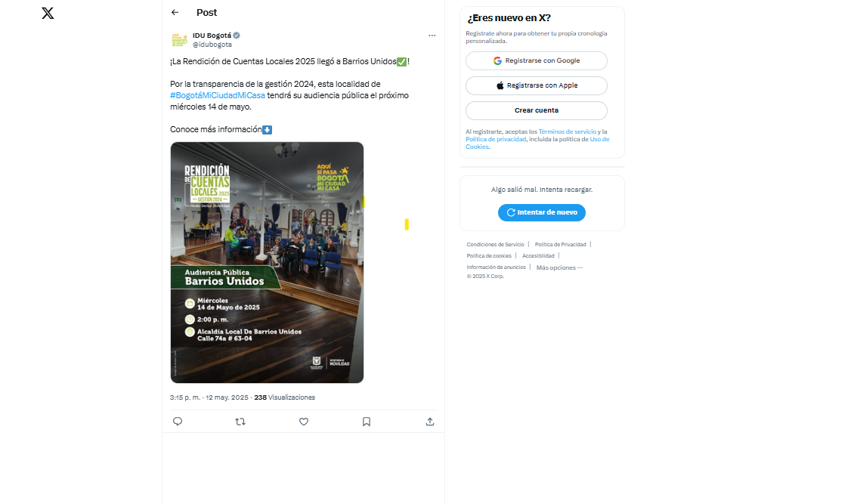854x504 pixels.
Task: Select the Crear cuenta button
Action: pyautogui.click(x=537, y=110)
